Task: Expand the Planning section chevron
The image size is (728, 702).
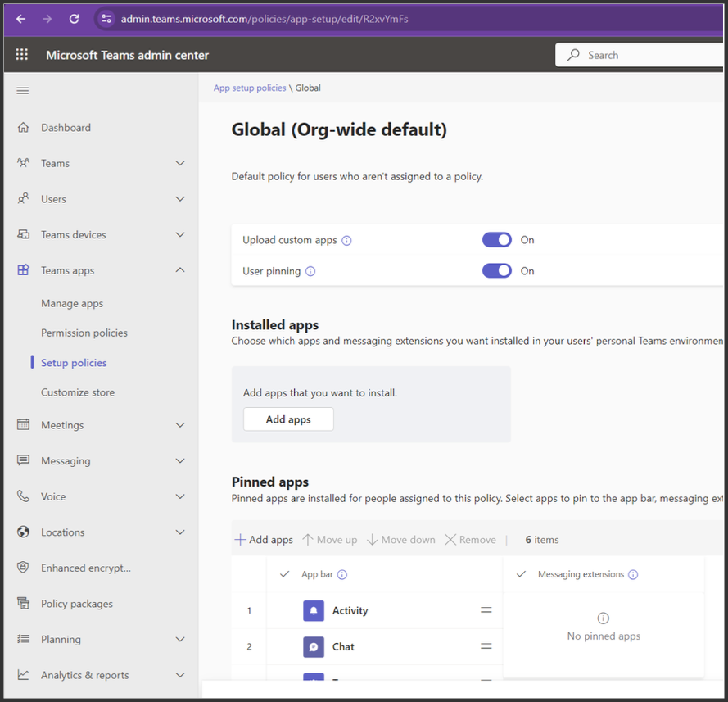Action: click(180, 639)
